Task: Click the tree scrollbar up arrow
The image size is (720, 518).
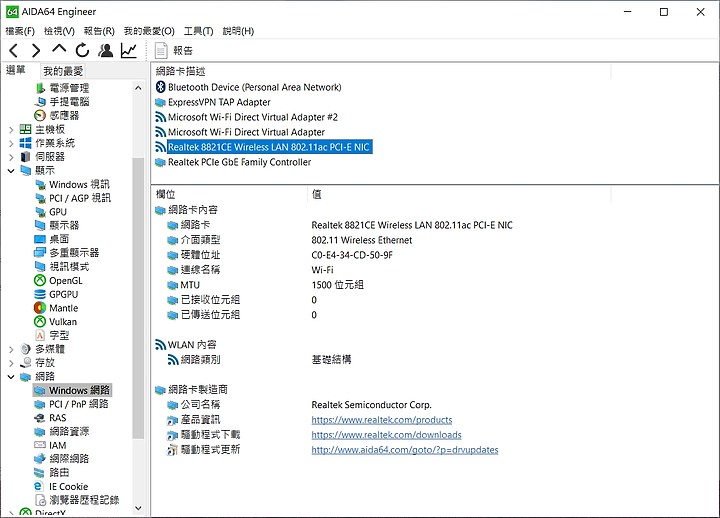Action: pos(138,88)
